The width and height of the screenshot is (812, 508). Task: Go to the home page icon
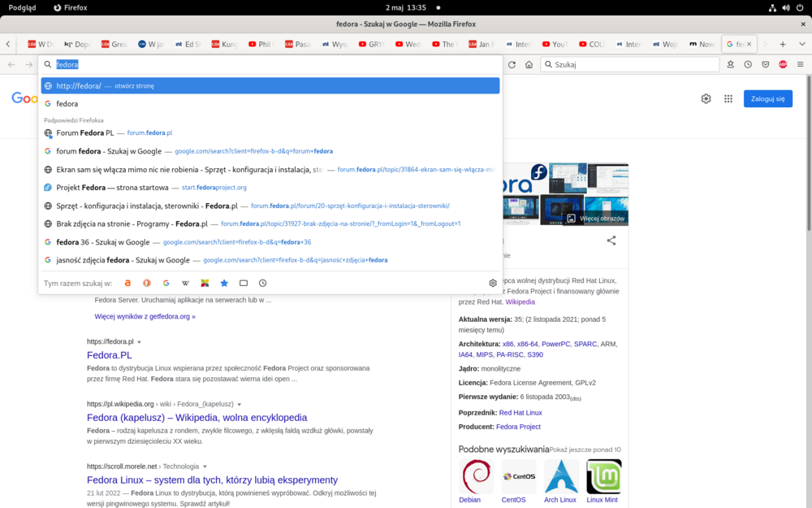(x=529, y=64)
